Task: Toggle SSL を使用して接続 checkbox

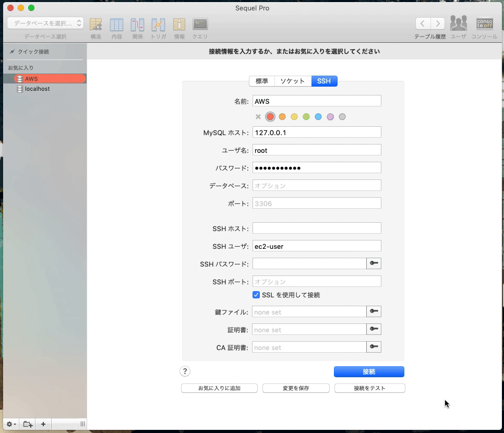Action: click(x=256, y=295)
